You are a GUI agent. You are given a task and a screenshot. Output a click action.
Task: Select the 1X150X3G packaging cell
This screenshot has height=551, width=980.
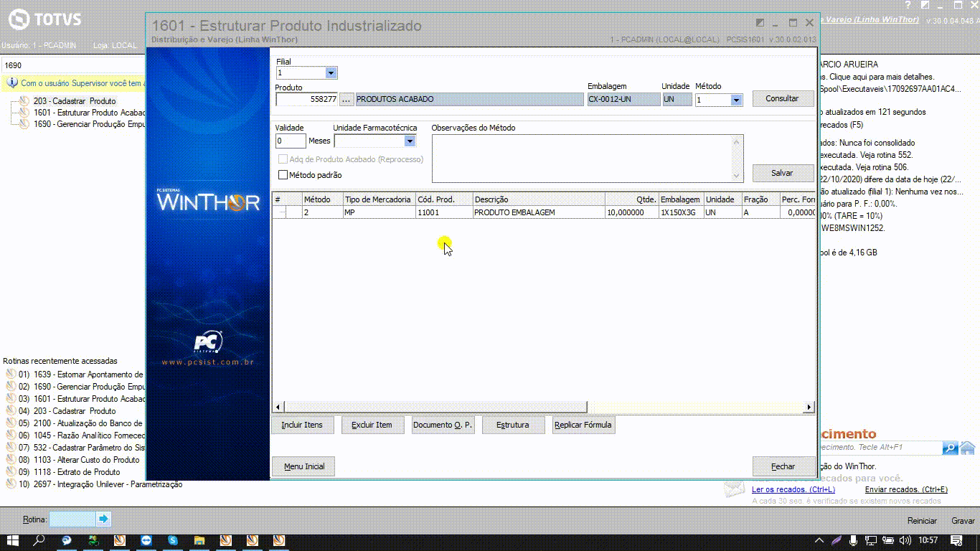[x=681, y=212]
